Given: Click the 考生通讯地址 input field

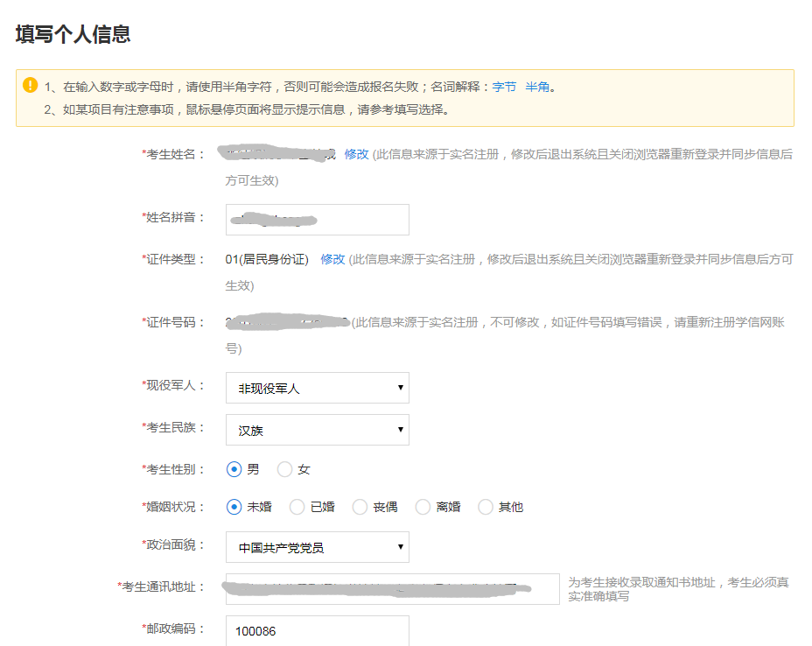Looking at the screenshot, I should [x=394, y=588].
